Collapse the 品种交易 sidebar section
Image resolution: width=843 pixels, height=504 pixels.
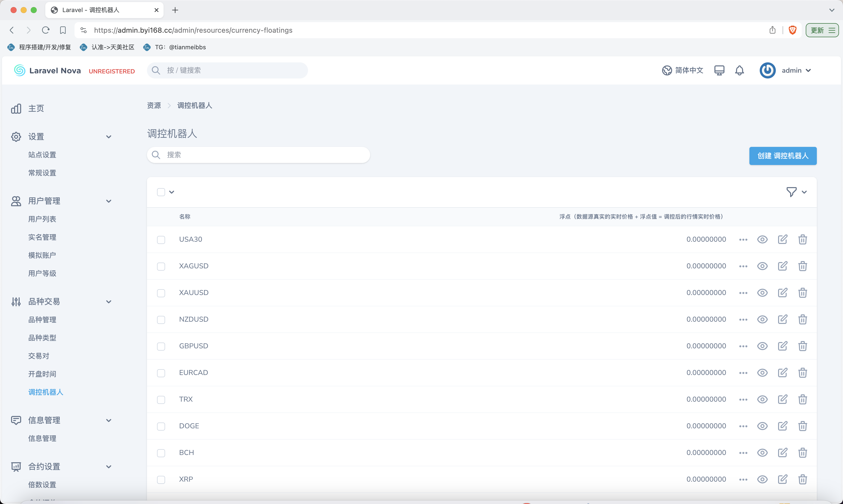pos(109,302)
